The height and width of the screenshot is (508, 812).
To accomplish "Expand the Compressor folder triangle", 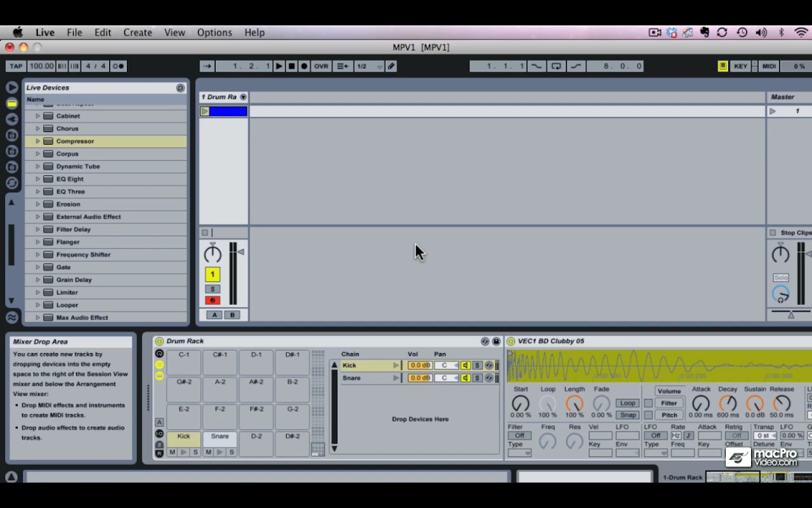I will pos(38,142).
